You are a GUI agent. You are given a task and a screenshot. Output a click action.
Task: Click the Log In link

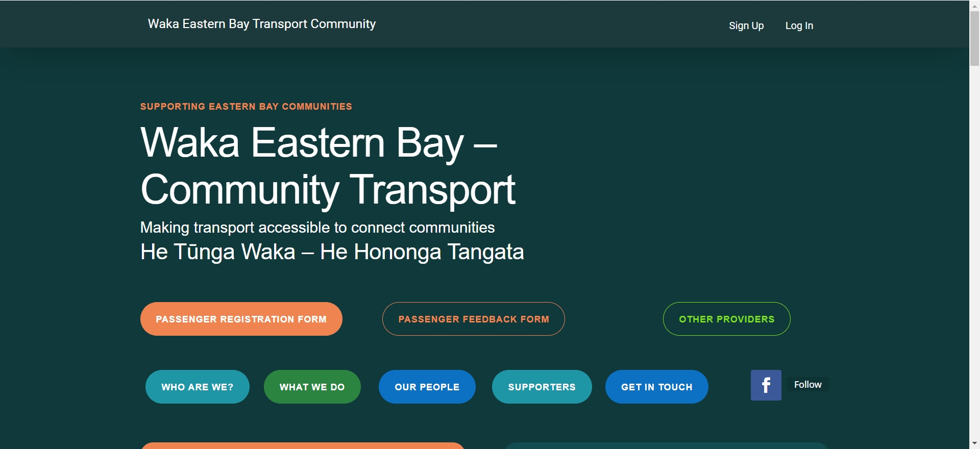click(799, 26)
